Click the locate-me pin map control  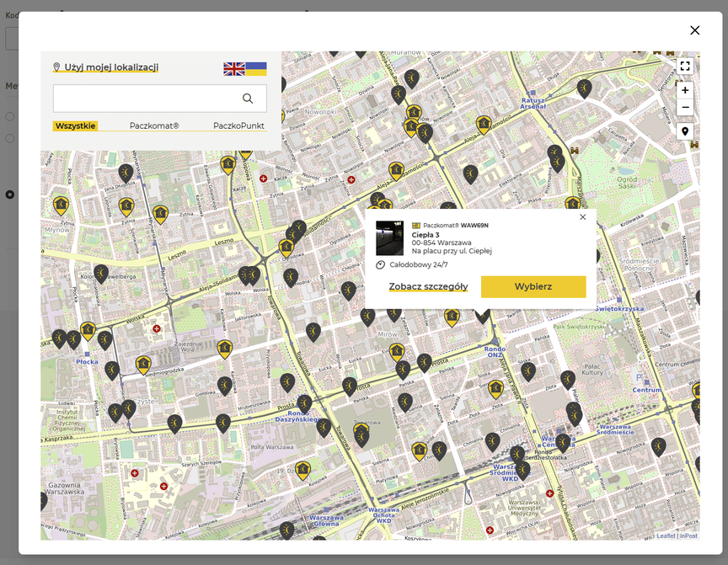click(x=685, y=131)
